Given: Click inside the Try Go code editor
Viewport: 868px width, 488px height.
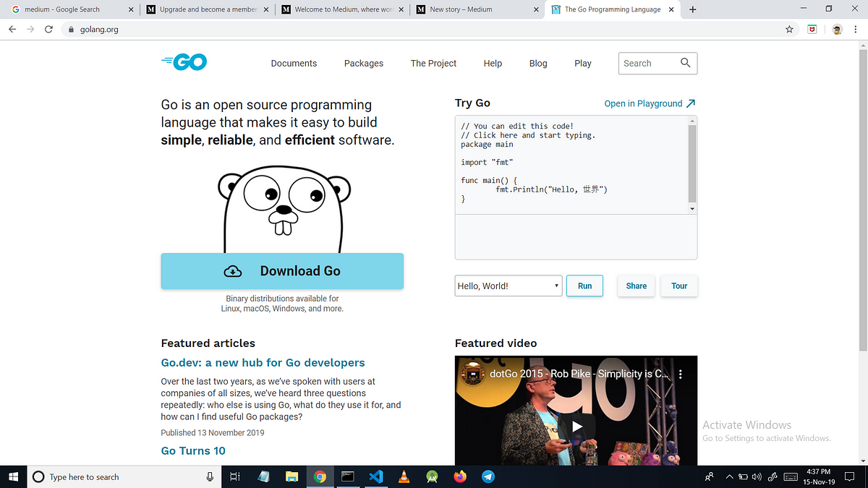Looking at the screenshot, I should pos(571,166).
